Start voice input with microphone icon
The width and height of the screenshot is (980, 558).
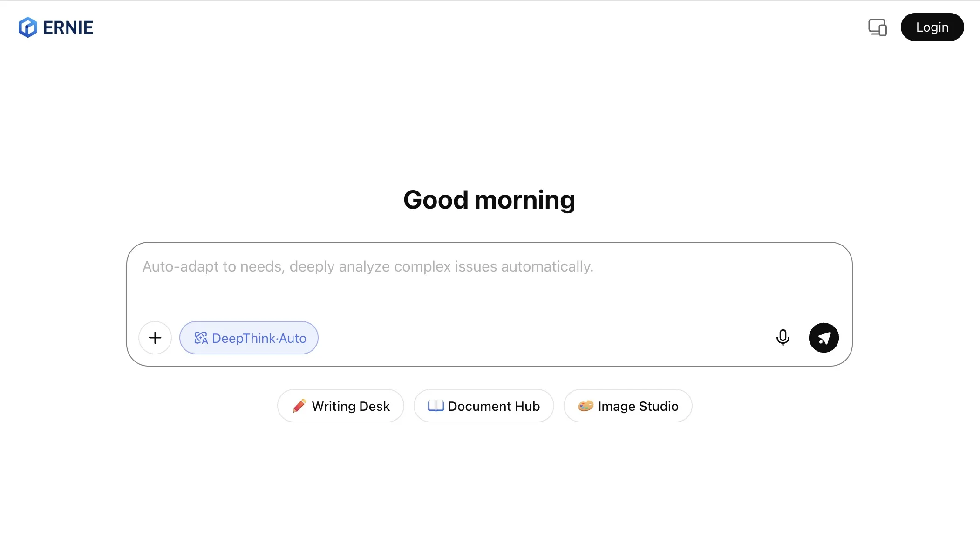(x=783, y=338)
